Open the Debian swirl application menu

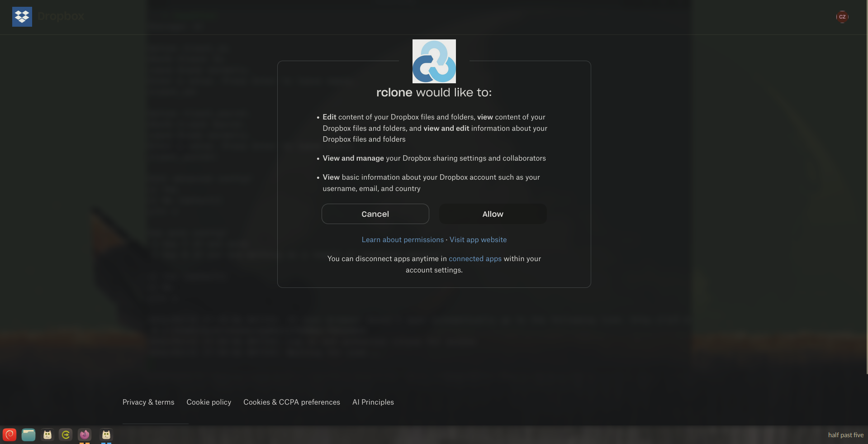tap(9, 435)
